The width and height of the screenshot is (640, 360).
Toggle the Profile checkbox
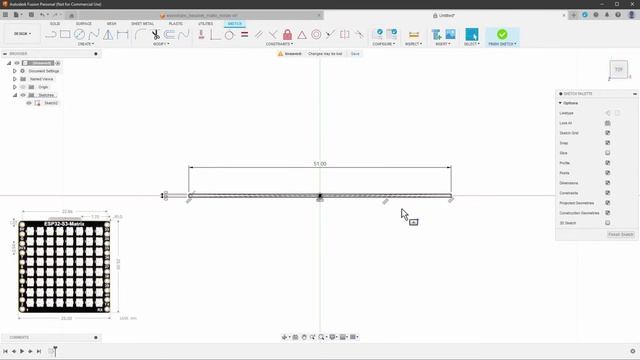607,163
